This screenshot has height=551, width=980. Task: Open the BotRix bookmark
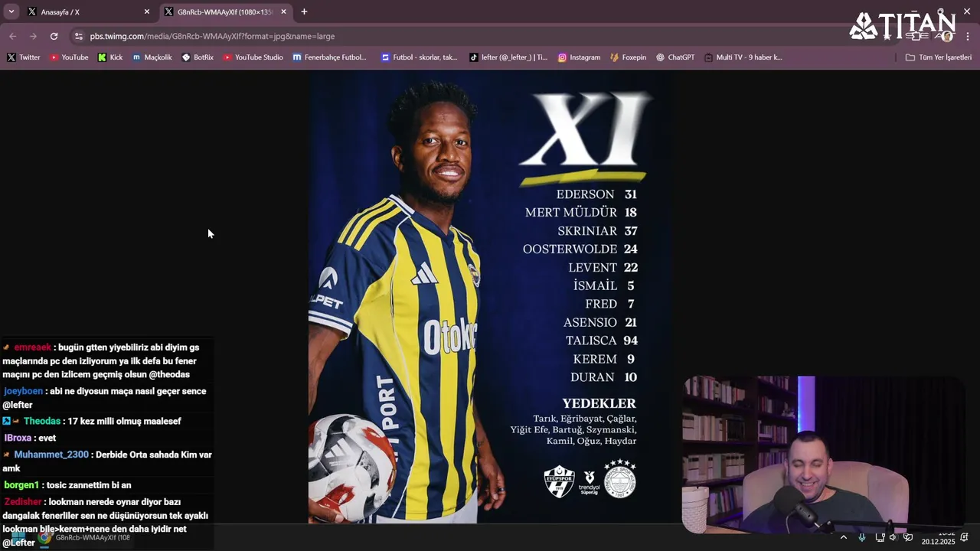tap(198, 57)
